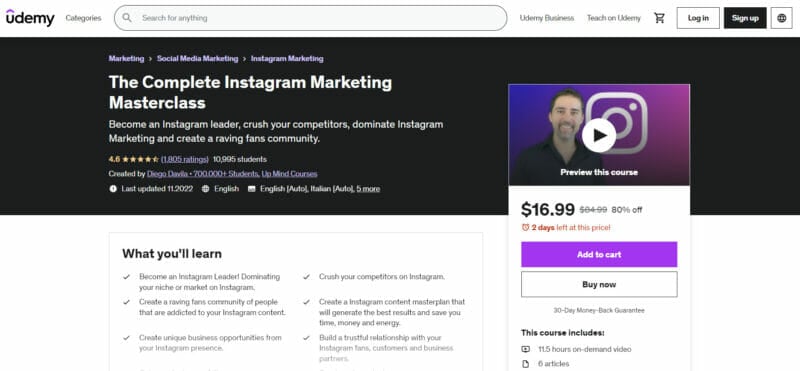This screenshot has height=371, width=800.
Task: Click the on-demand video icon
Action: [x=526, y=349]
